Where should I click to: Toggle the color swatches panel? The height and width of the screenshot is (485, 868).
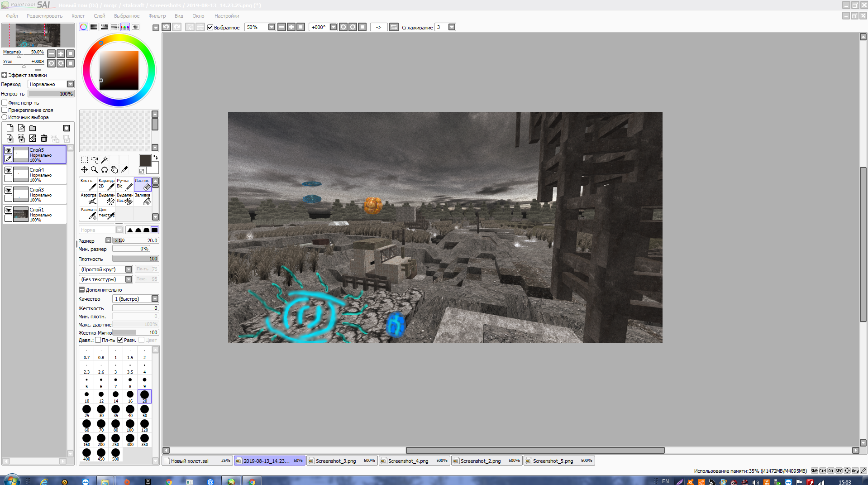[x=125, y=27]
